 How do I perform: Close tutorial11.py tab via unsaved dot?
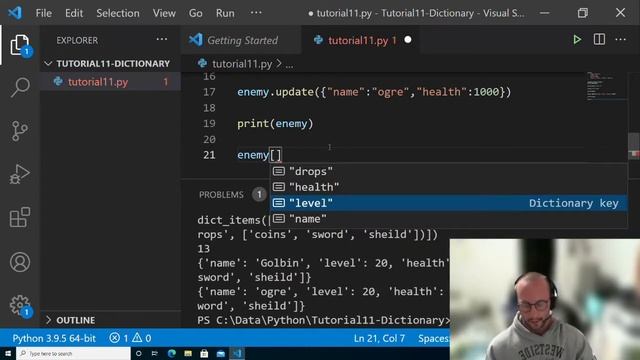point(408,40)
